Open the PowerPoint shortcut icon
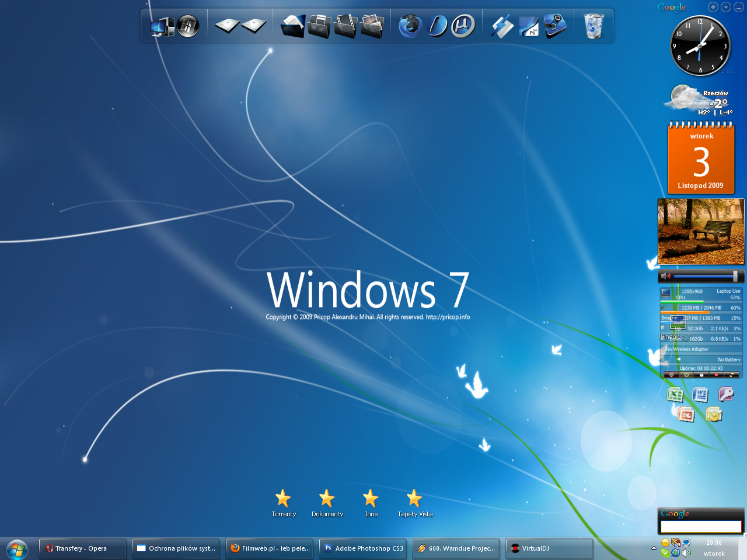 pos(686,415)
